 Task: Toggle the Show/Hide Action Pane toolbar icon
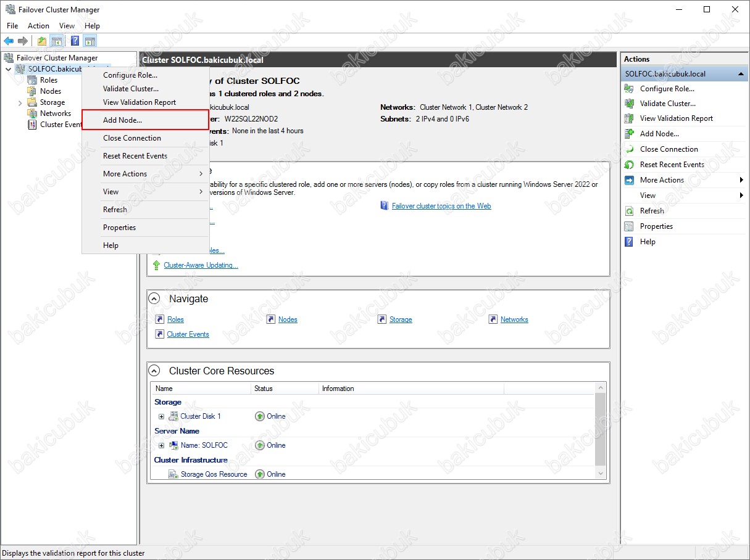coord(90,41)
